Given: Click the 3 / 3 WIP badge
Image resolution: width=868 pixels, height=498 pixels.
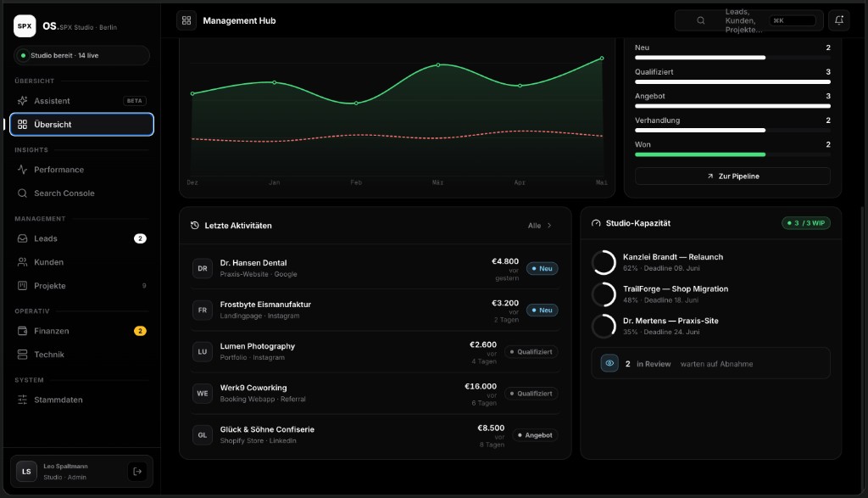Looking at the screenshot, I should 806,223.
